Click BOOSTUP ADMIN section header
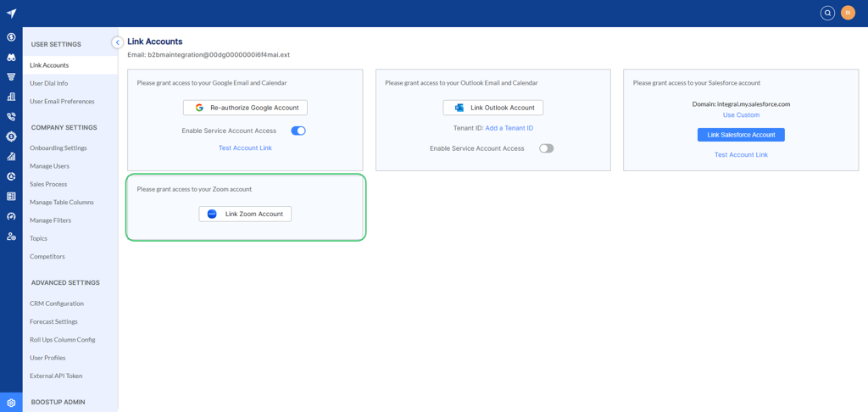Viewport: 868px width, 412px height. pos(58,402)
